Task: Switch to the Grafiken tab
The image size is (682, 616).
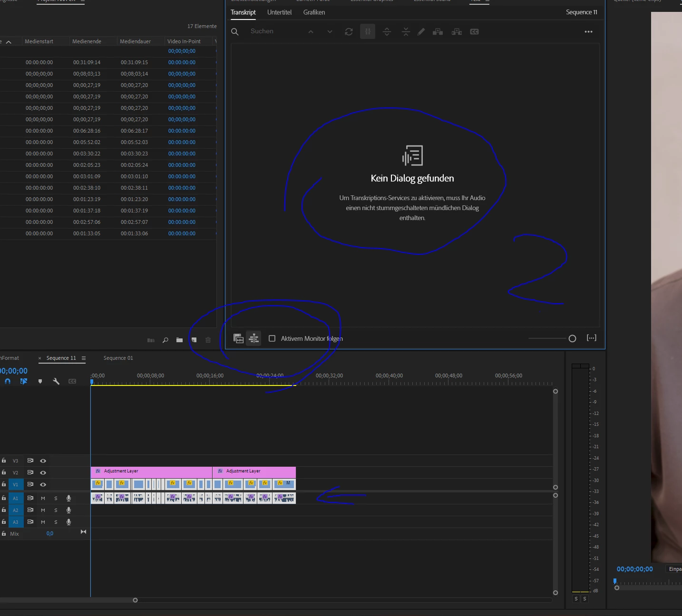Action: click(x=314, y=12)
